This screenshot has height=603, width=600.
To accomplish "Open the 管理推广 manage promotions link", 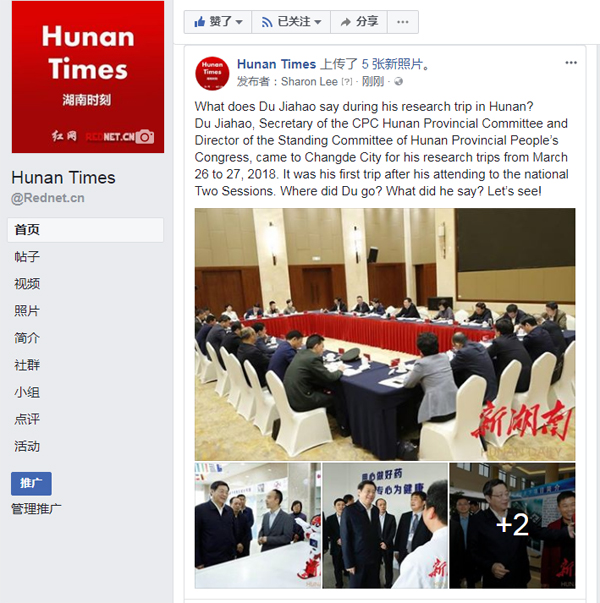I will (x=36, y=509).
